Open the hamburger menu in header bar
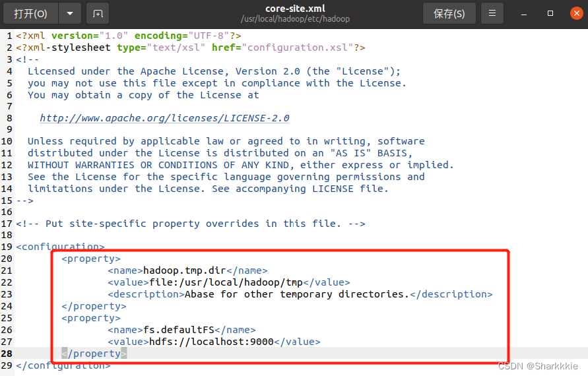The height and width of the screenshot is (376, 588). pos(492,14)
